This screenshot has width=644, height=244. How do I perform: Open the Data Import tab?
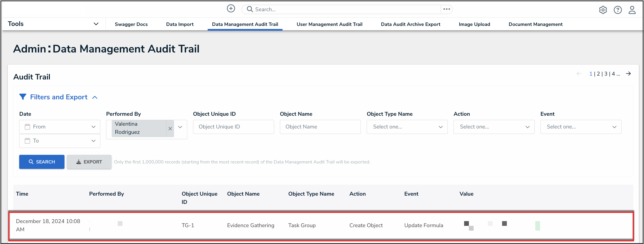tap(179, 24)
